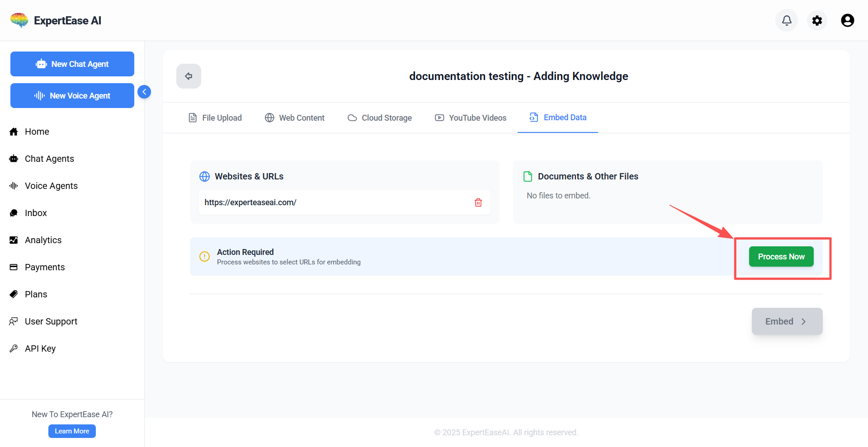Click the Action Required warning icon
Screen dimensions: 868x447
pyautogui.click(x=204, y=257)
